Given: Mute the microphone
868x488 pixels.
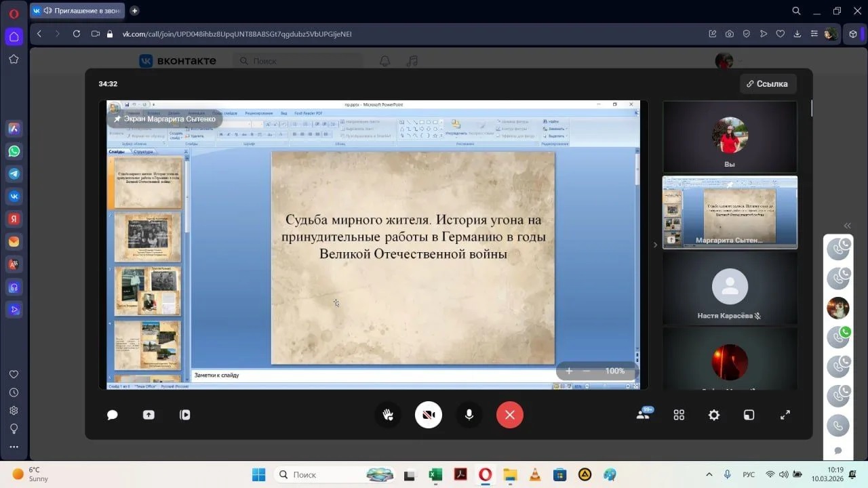Looking at the screenshot, I should (x=469, y=415).
